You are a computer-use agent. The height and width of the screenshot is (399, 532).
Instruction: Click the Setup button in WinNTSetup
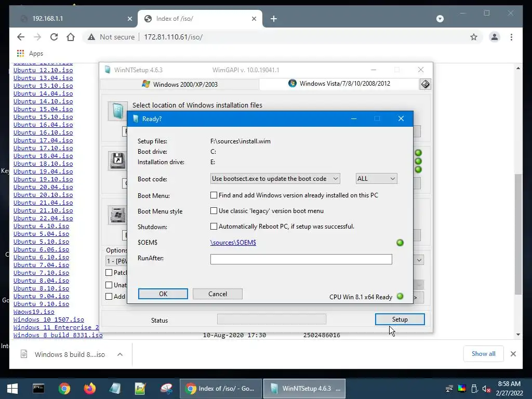(x=400, y=320)
